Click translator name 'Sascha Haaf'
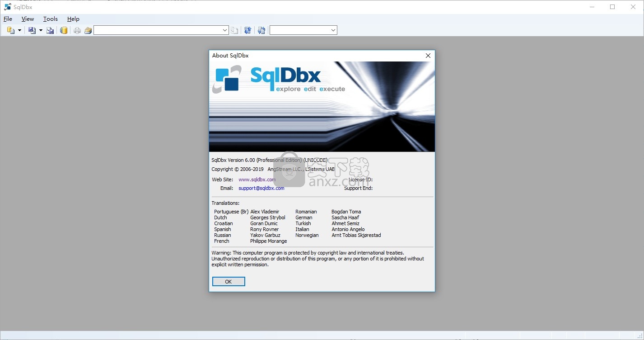 tap(345, 217)
